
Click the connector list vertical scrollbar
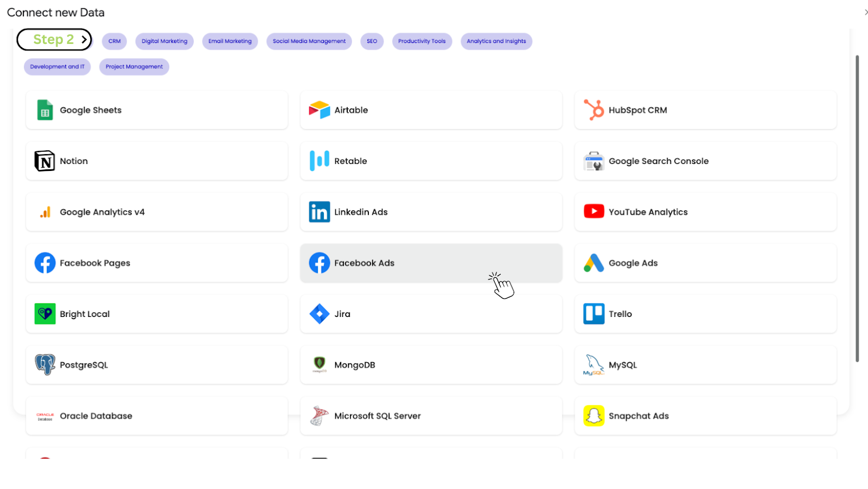coord(857,208)
